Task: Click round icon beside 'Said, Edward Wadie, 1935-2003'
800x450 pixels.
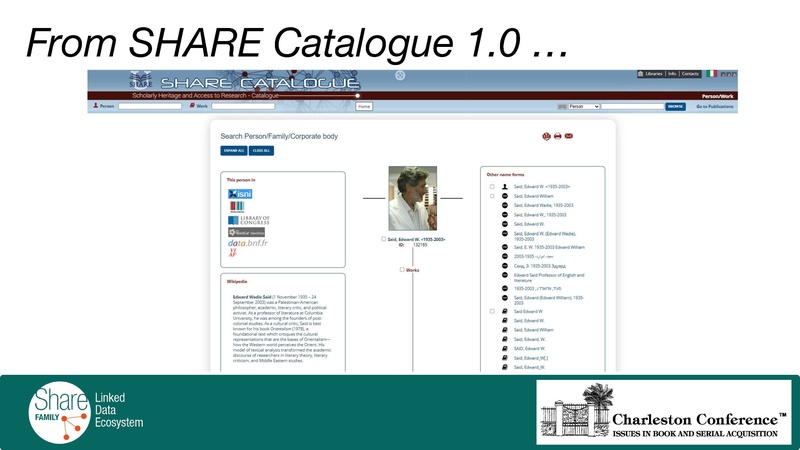Action: click(505, 205)
